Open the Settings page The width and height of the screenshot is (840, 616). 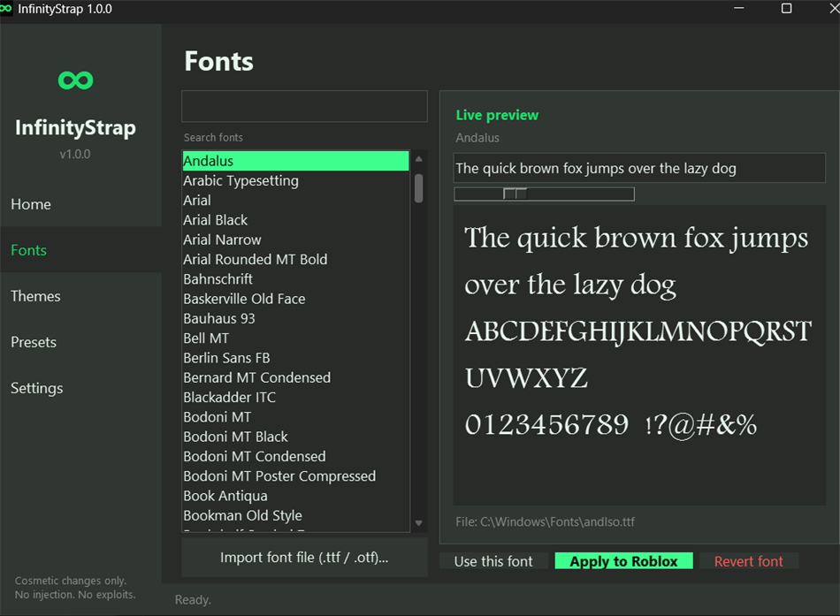pyautogui.click(x=80, y=388)
